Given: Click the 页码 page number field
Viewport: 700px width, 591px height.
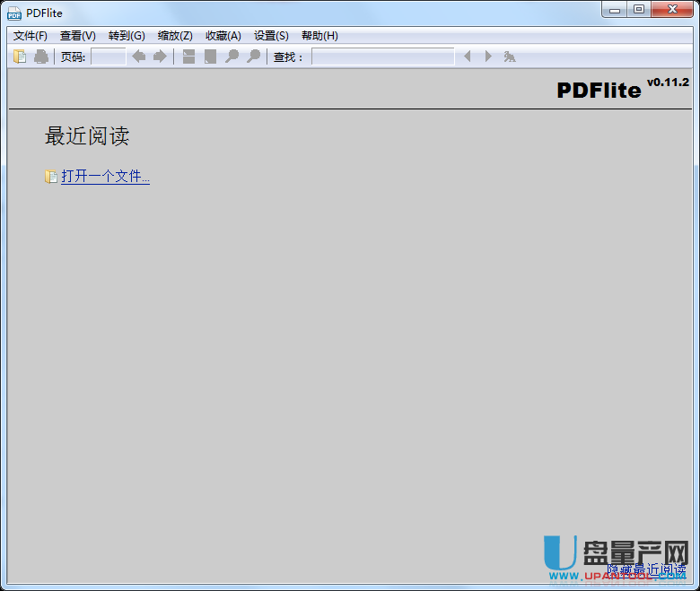Looking at the screenshot, I should (x=109, y=56).
